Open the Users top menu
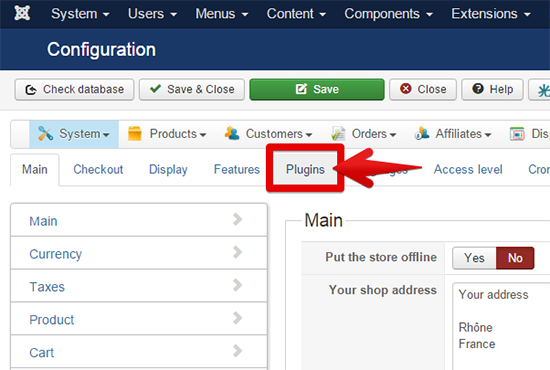This screenshot has height=370, width=550. [x=152, y=14]
